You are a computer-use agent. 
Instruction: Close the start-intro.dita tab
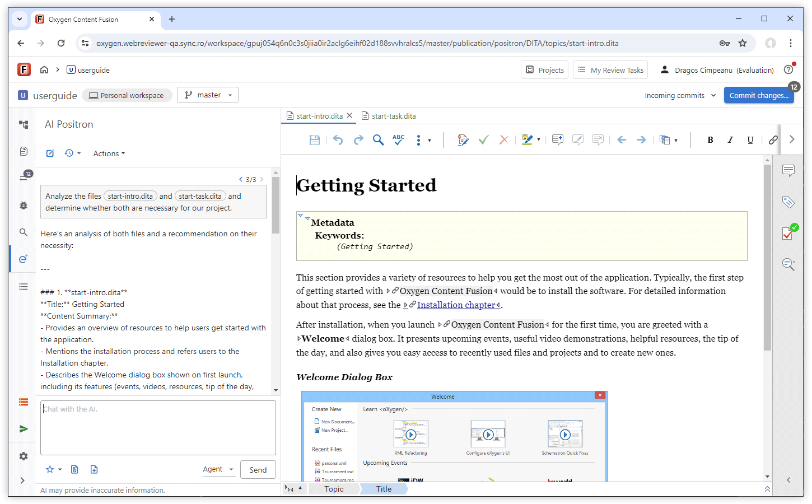point(349,115)
